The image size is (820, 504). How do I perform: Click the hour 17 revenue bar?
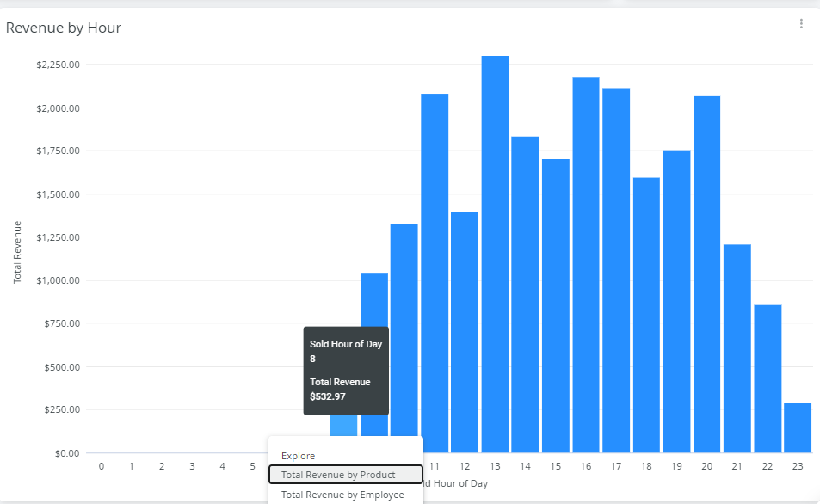(x=616, y=270)
